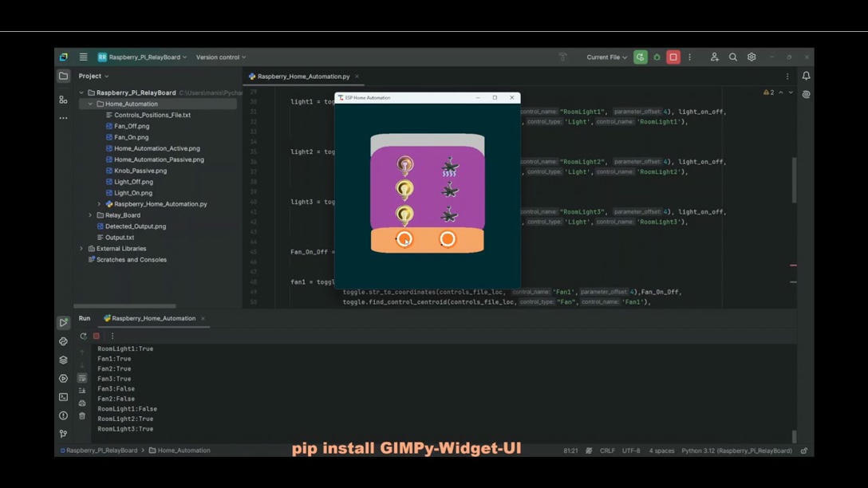Open the Git branches icon in the sidebar
The width and height of the screenshot is (868, 488).
(63, 434)
